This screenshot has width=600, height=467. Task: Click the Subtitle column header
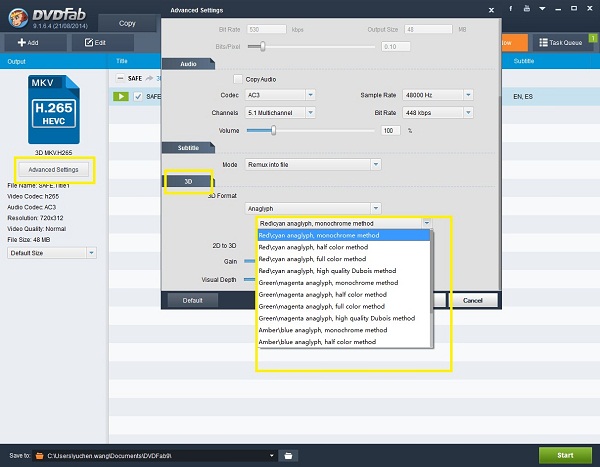524,61
